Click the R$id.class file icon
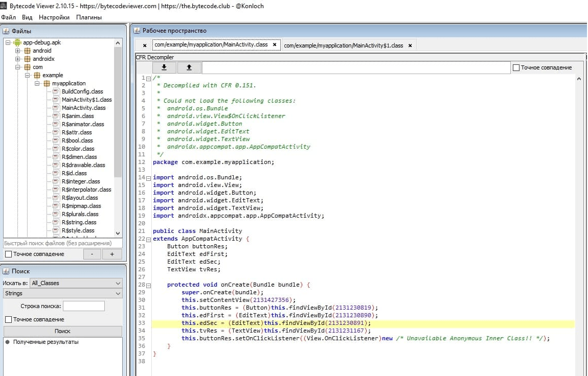Viewport: 588px width, 376px height. pyautogui.click(x=56, y=173)
